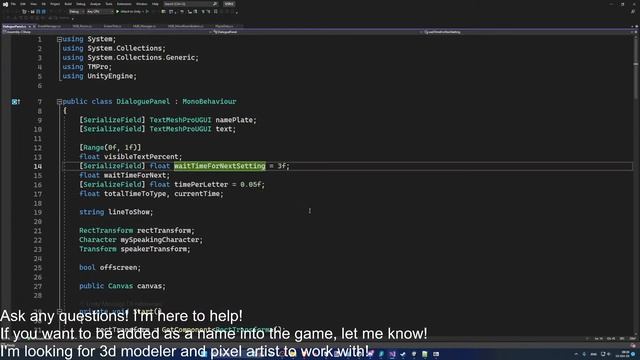The image size is (640, 360).
Task: Click the System.Collections.Generic namespace
Action: pyautogui.click(x=141, y=58)
